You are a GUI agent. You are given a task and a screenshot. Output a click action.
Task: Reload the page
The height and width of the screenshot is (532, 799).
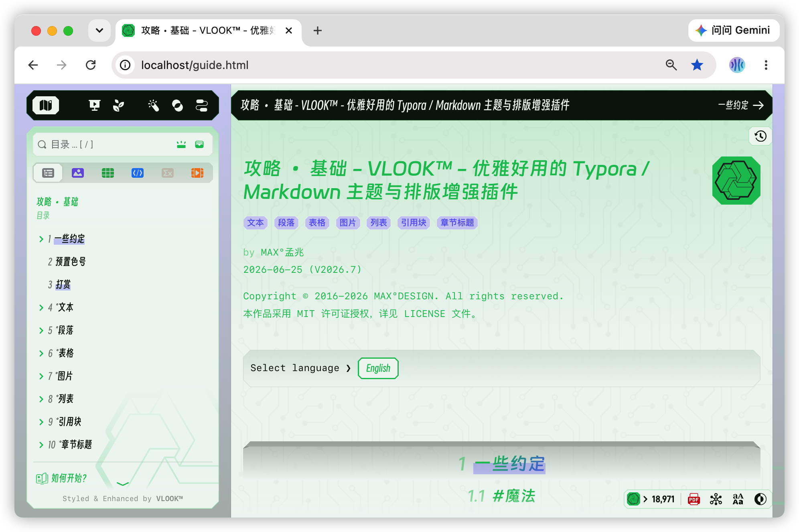pyautogui.click(x=91, y=65)
